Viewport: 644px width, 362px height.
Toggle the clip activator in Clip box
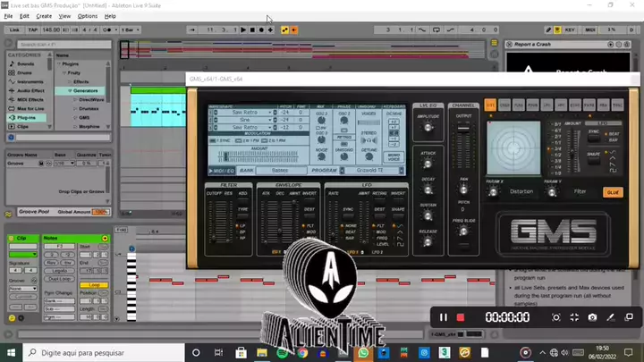point(12,238)
